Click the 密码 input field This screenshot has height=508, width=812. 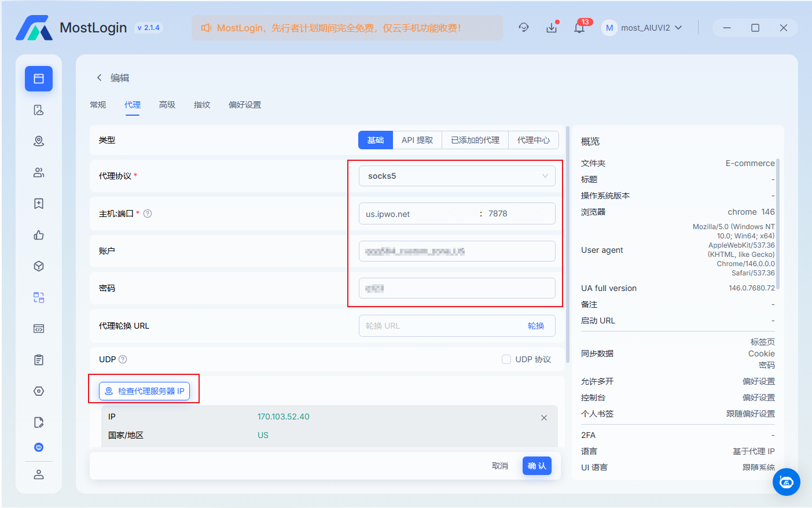[x=457, y=288]
